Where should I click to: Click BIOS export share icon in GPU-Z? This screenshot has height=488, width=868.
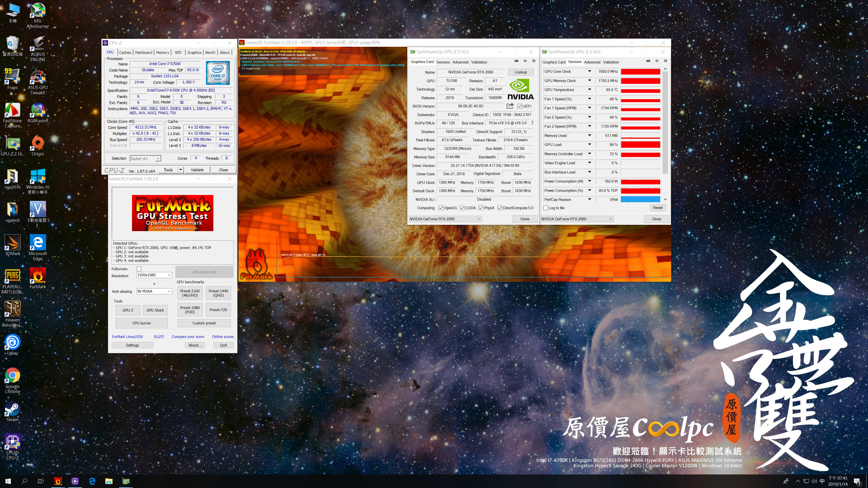click(x=510, y=106)
